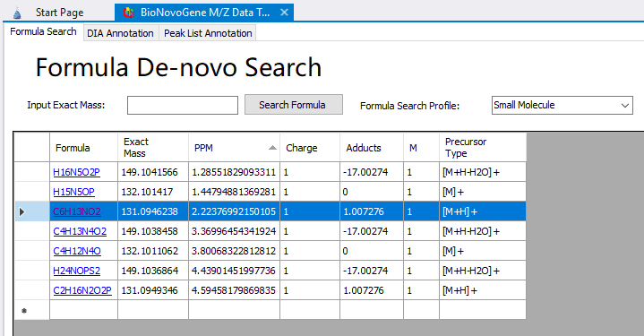Screen dimensions: 644x336
Task: Click the PPM column sort arrow
Action: (272, 148)
